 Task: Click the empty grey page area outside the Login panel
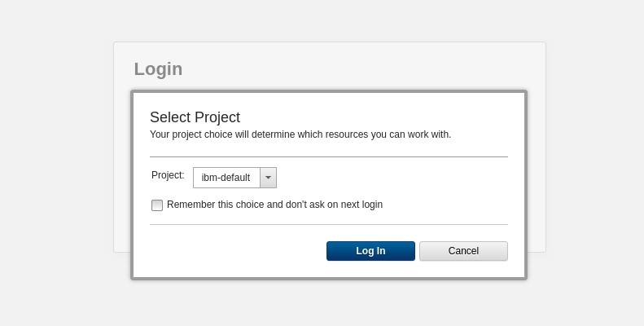point(58,165)
